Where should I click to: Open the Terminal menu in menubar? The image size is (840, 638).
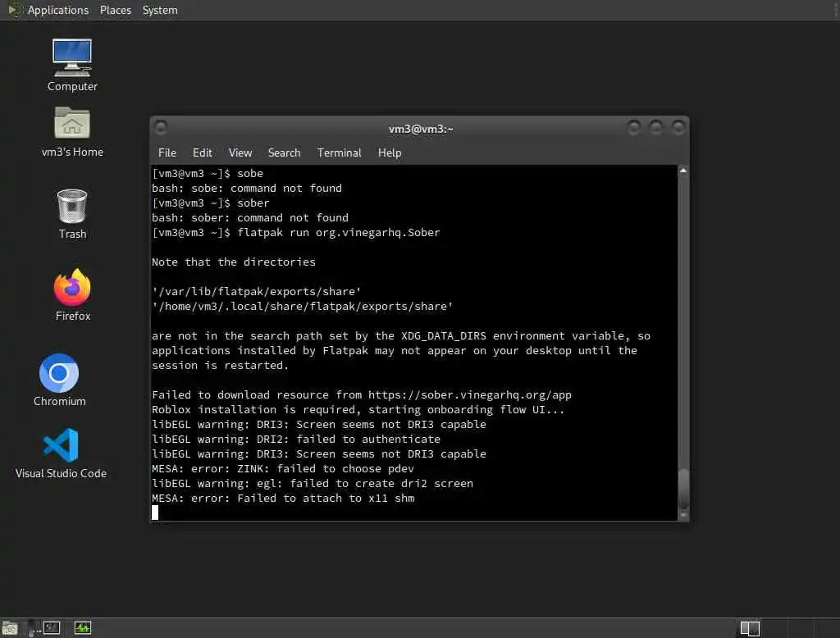[339, 153]
